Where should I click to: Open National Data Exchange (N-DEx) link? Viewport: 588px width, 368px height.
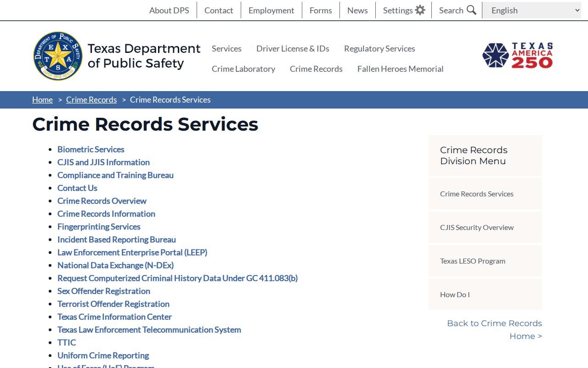pos(115,265)
